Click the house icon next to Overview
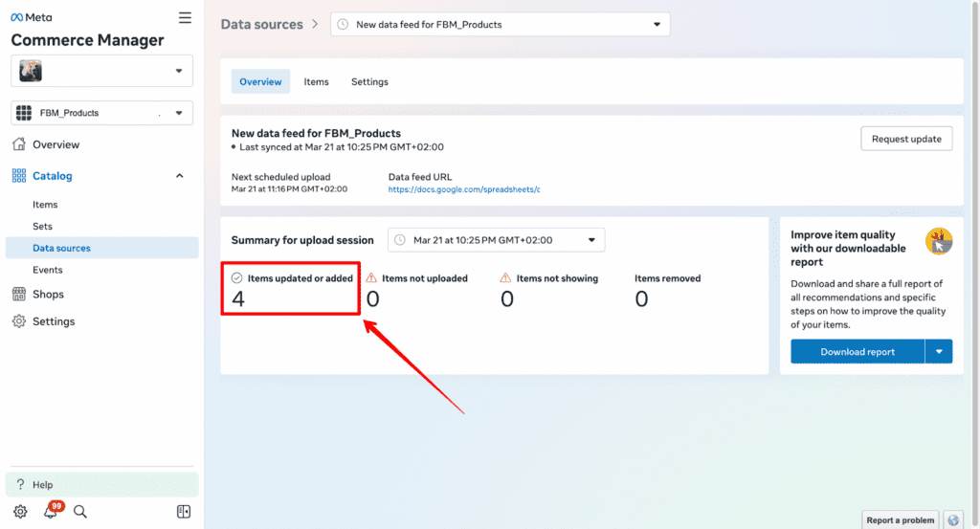The image size is (980, 529). (19, 144)
